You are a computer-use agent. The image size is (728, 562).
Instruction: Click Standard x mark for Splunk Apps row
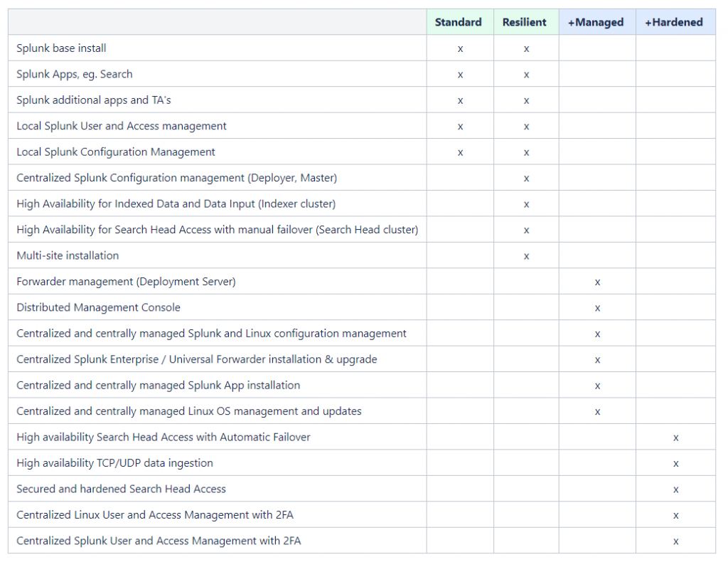460,75
